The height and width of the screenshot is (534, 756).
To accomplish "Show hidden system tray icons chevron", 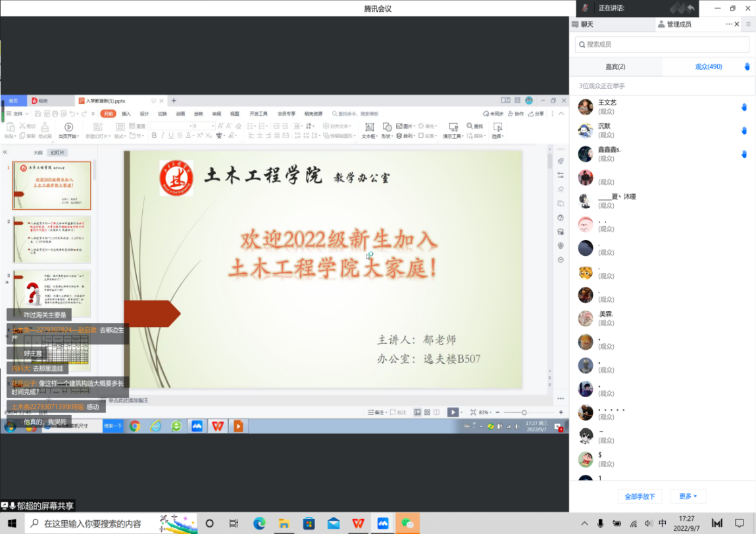I will (x=584, y=523).
